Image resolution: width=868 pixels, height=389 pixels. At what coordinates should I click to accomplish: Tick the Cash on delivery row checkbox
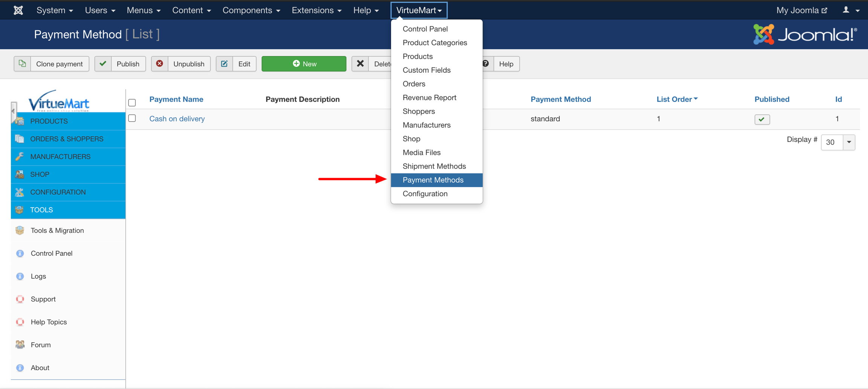(x=132, y=118)
